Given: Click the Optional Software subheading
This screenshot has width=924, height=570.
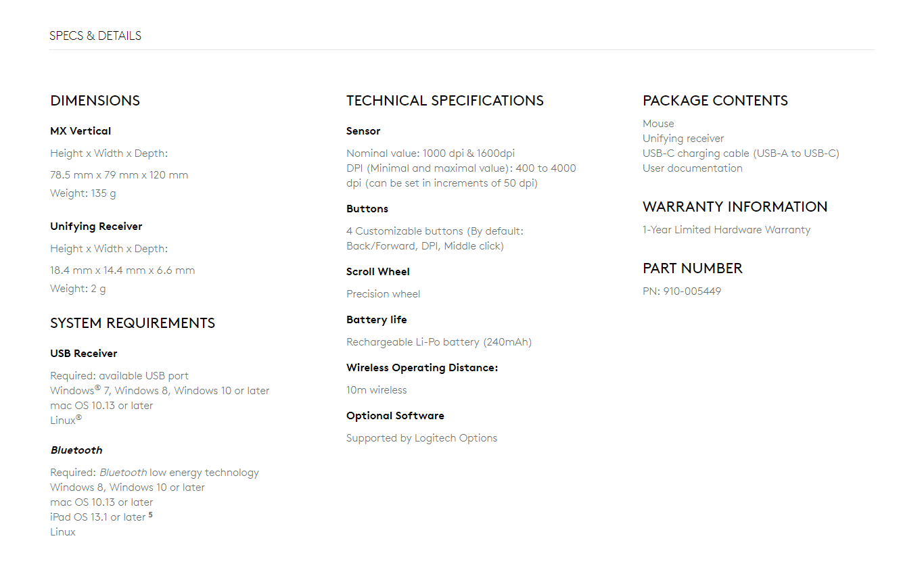Looking at the screenshot, I should click(x=395, y=416).
